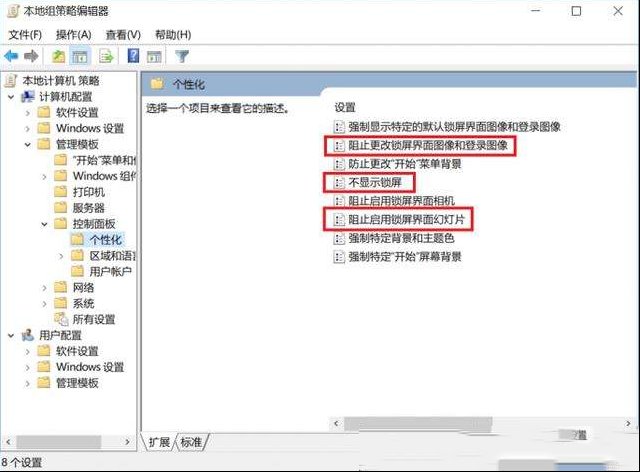The height and width of the screenshot is (472, 640).
Task: Click the Forward arrow toolbar icon
Action: 31,56
